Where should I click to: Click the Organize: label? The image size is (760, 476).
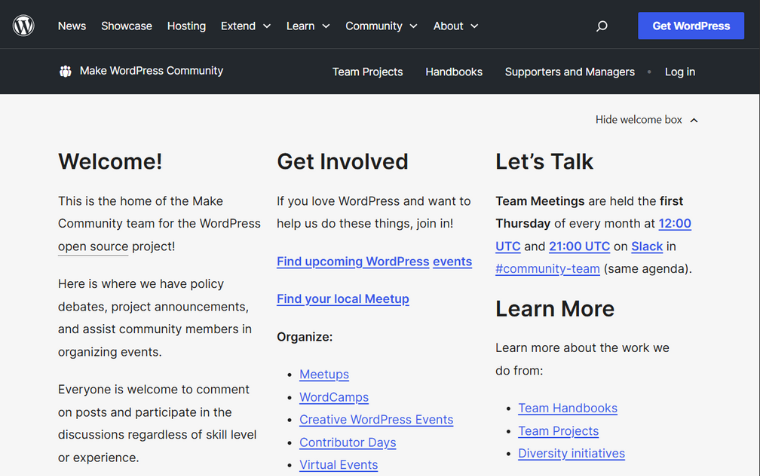(304, 337)
